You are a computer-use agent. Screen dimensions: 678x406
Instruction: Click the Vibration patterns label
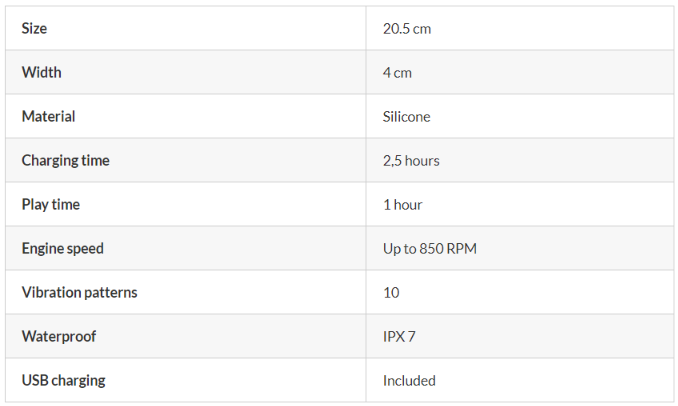coord(80,293)
